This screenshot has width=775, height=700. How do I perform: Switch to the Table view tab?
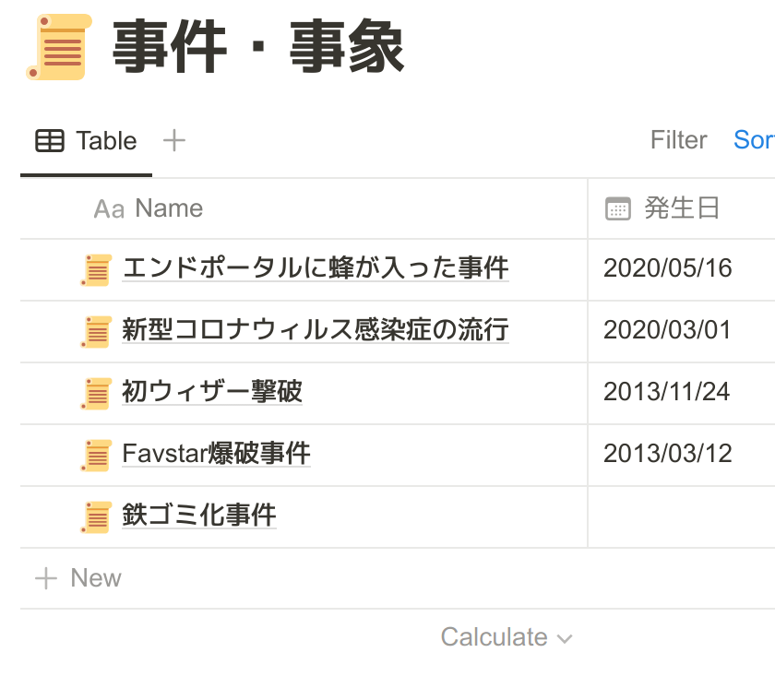(87, 141)
